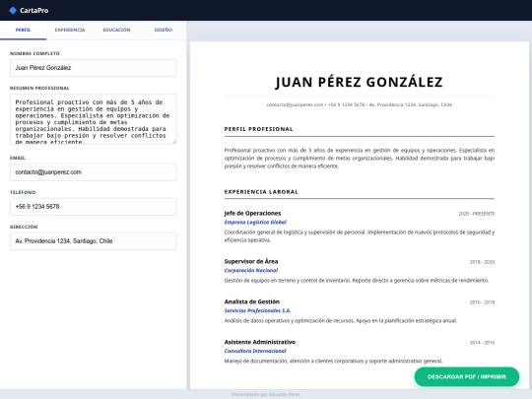This screenshot has width=532, height=399.
Task: Click the Email input field
Action: coord(94,172)
